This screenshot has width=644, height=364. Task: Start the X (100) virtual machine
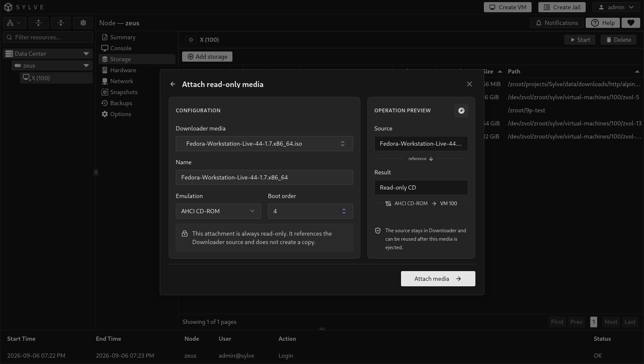pos(580,40)
